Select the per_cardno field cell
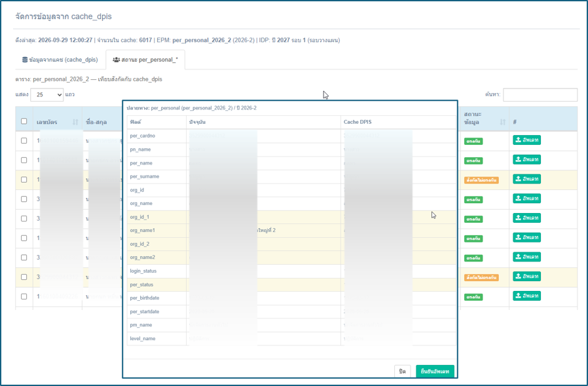 156,136
